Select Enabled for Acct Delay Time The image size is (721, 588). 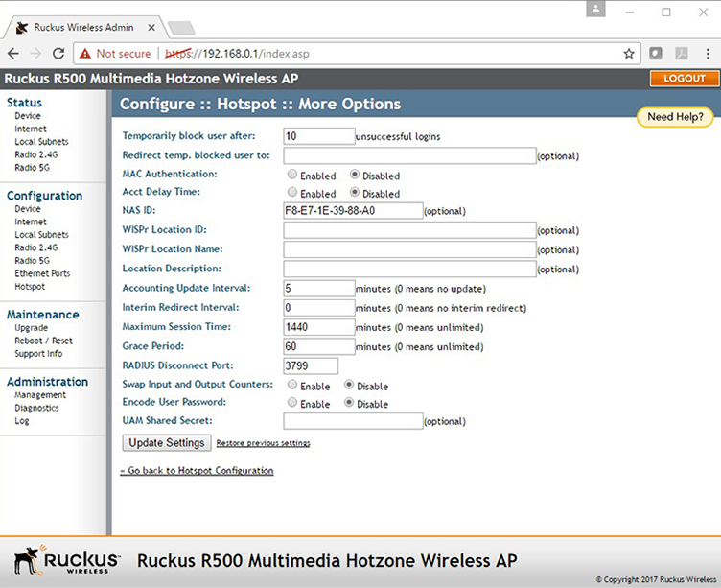pyautogui.click(x=291, y=193)
